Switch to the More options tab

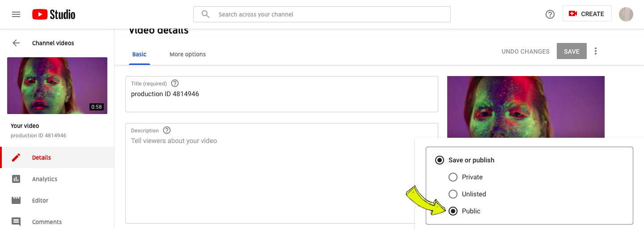point(188,54)
